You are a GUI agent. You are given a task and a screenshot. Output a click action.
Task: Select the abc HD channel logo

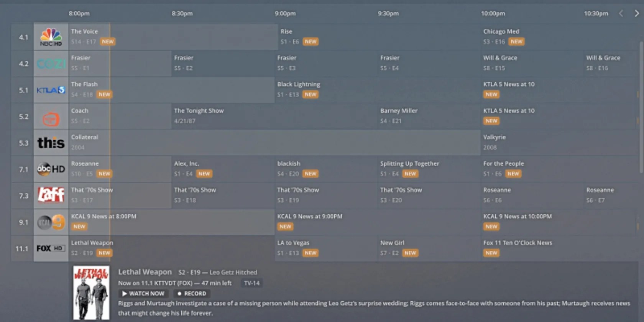pos(51,169)
